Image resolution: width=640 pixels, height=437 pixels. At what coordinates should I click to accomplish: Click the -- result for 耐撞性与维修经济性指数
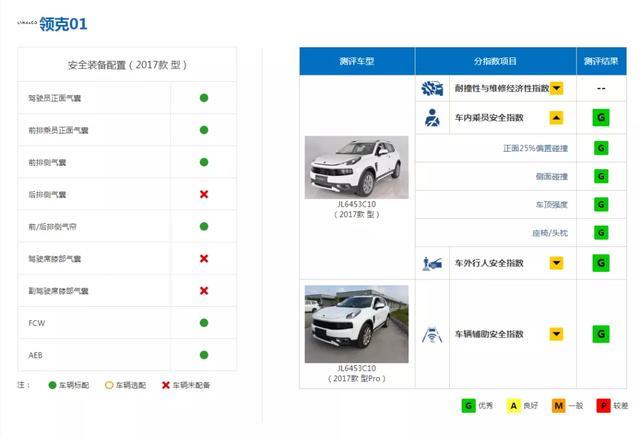pyautogui.click(x=601, y=88)
